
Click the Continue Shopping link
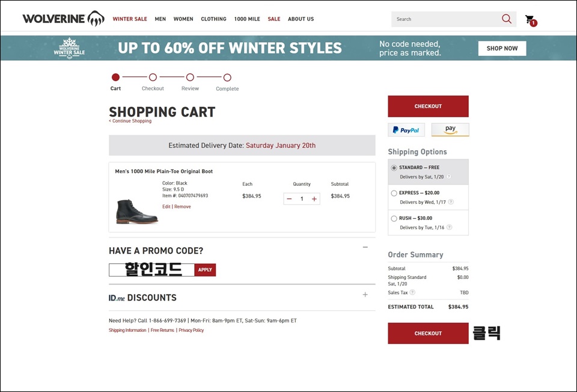[x=130, y=121]
